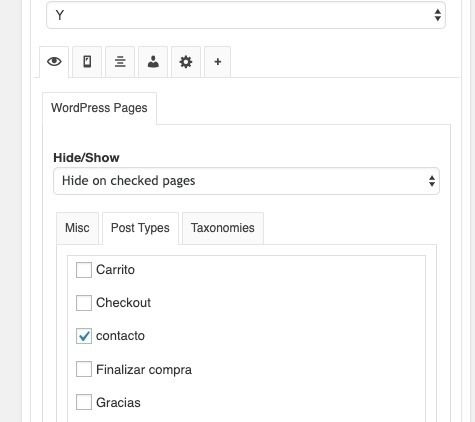Check the Carrito checkbox
Screen dimensions: 475x422
pos(84,270)
